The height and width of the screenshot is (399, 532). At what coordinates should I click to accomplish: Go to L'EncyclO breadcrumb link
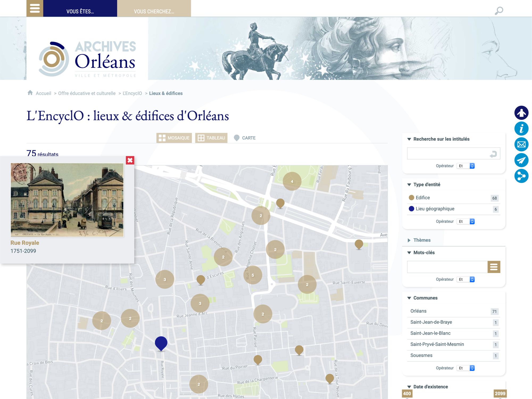pos(132,93)
